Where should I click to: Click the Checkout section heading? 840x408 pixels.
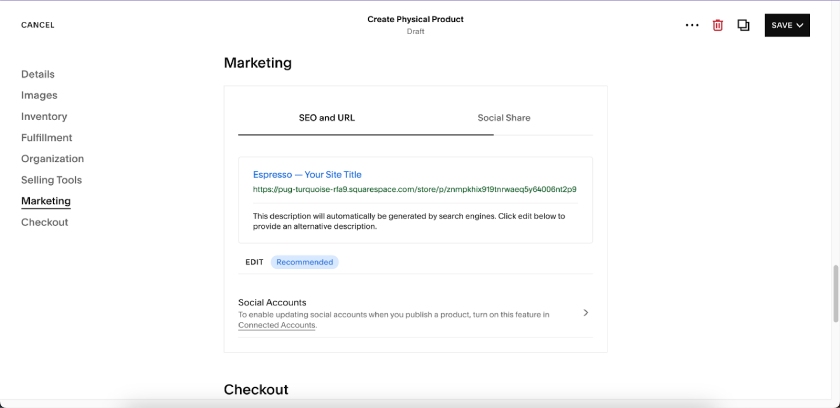tap(256, 389)
